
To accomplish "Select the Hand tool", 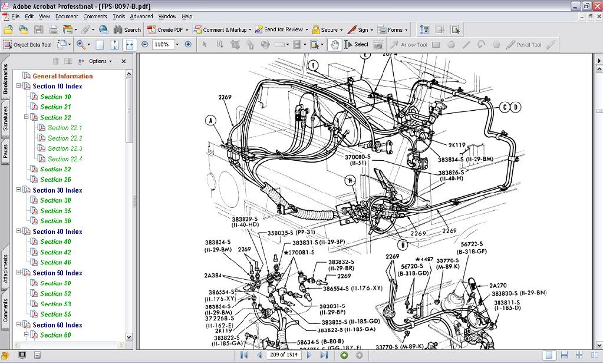I will click(334, 44).
